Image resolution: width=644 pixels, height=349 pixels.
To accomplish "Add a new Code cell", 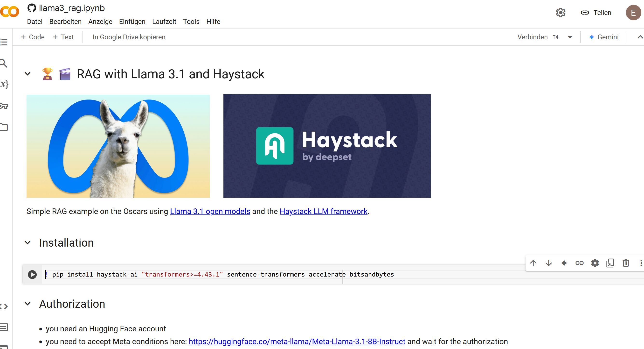I will tap(33, 37).
